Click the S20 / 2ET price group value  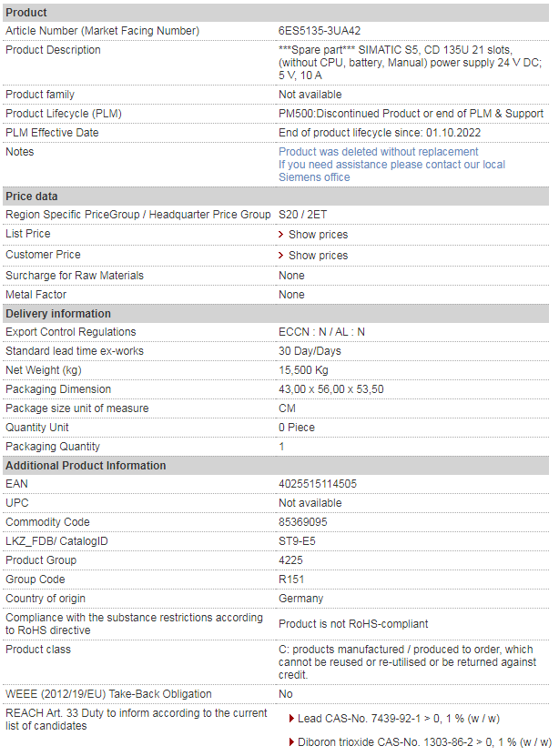tap(303, 215)
